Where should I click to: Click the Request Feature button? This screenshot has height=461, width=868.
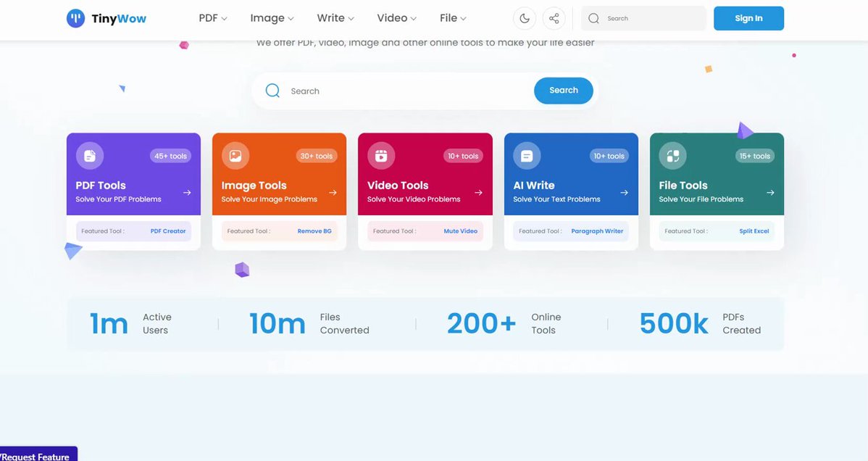click(x=38, y=456)
